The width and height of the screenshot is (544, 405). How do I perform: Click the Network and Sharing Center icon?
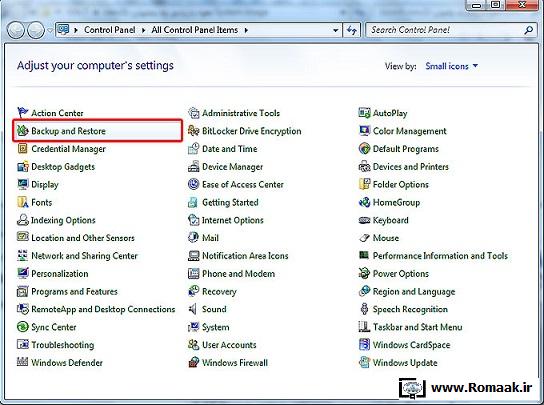[x=23, y=255]
